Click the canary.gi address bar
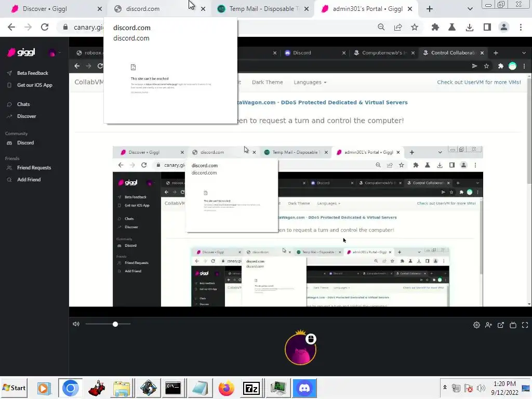 [x=88, y=27]
